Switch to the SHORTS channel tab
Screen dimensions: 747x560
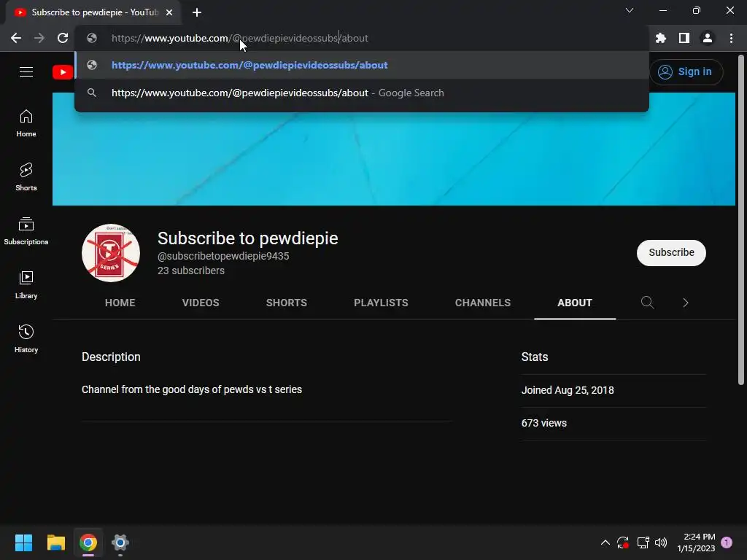[286, 303]
